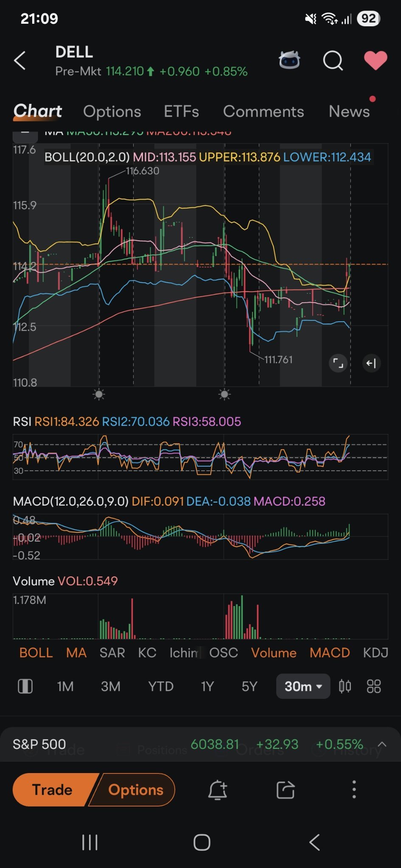401x868 pixels.
Task: Toggle the MACD indicator
Action: (x=330, y=653)
